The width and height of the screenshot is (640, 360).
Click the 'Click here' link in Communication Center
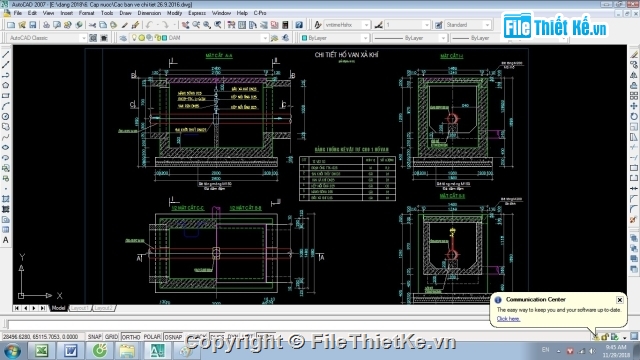[x=508, y=319]
